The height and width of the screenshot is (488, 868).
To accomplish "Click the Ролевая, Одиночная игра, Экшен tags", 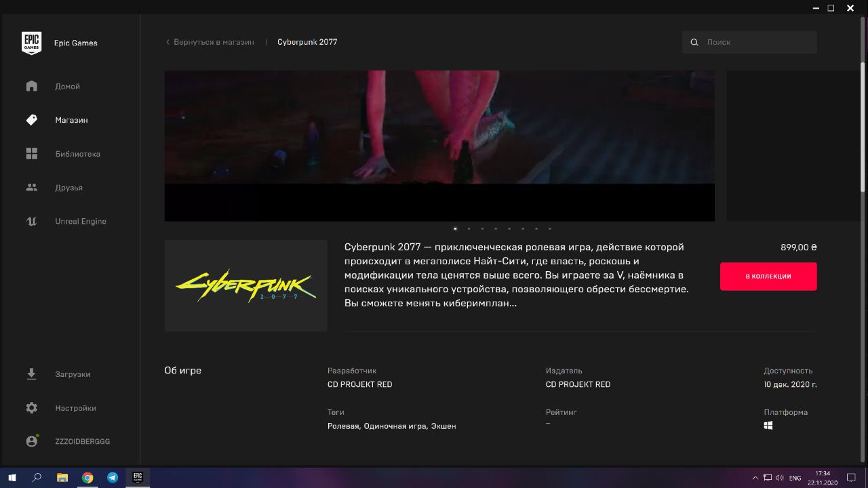I will point(392,426).
